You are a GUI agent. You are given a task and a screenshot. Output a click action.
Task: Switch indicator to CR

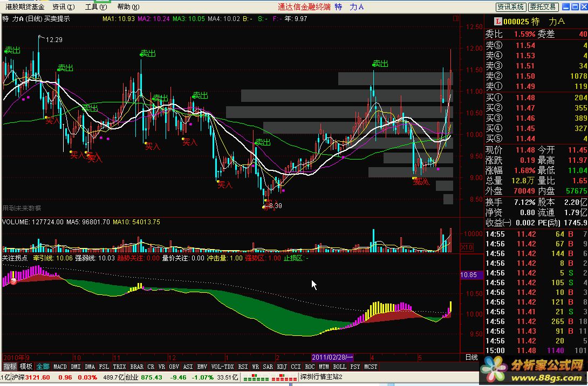click(x=151, y=367)
